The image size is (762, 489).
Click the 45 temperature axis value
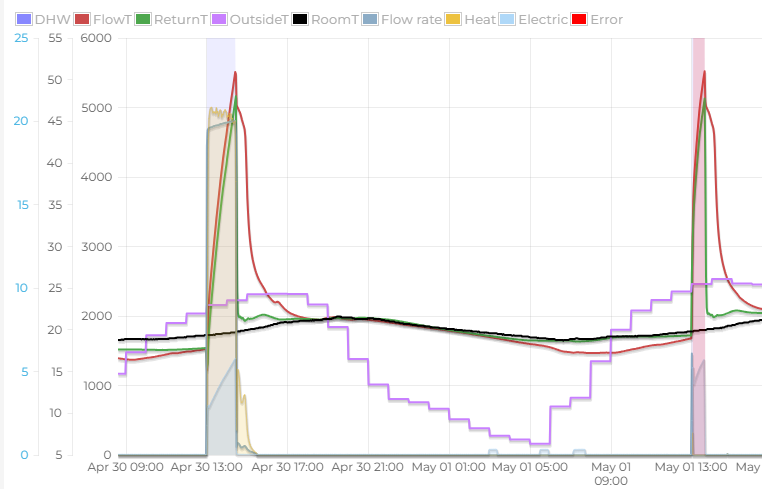point(55,121)
